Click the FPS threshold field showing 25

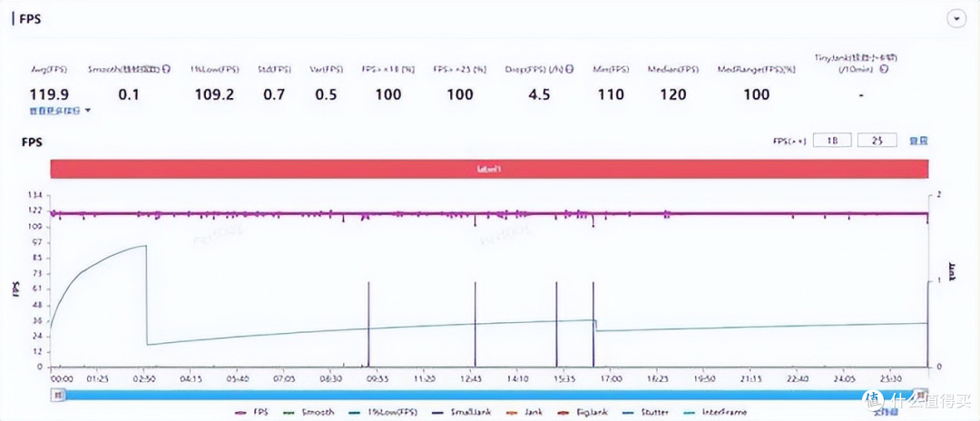(x=877, y=140)
